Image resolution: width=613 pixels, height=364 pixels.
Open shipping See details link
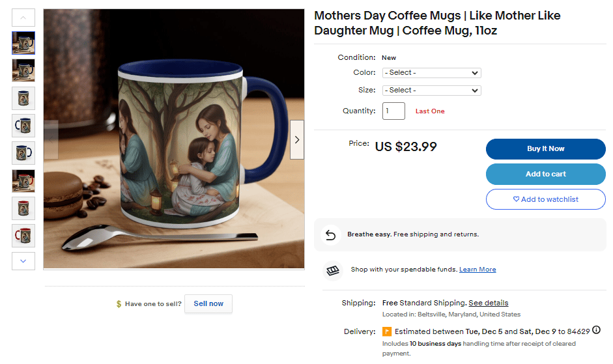click(x=488, y=303)
